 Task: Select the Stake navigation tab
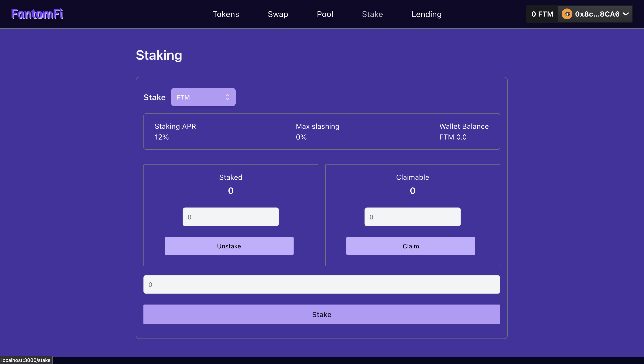tap(372, 14)
